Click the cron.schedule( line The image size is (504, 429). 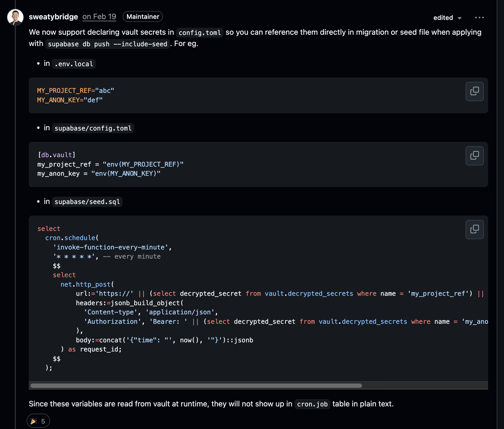click(x=72, y=238)
